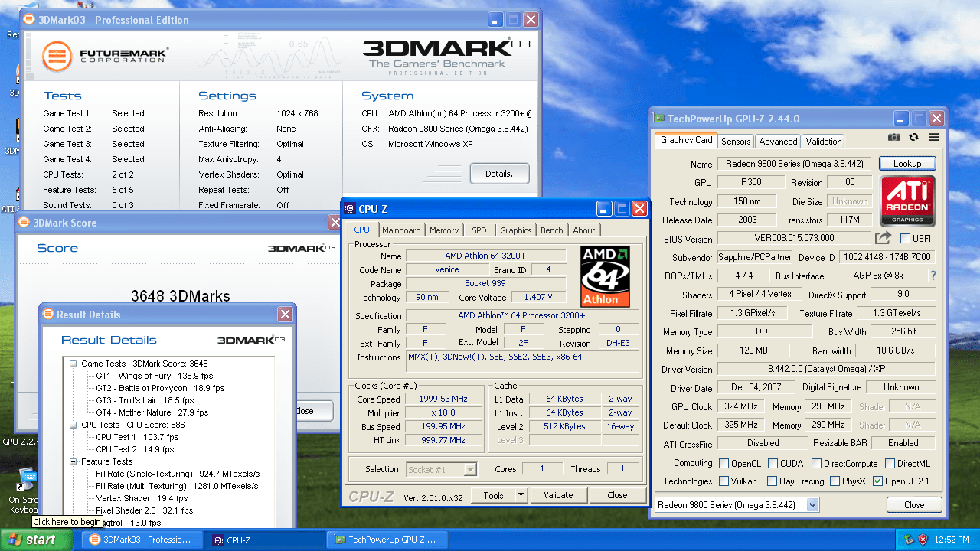
Task: Toggle the CUDA checkbox
Action: [x=773, y=464]
